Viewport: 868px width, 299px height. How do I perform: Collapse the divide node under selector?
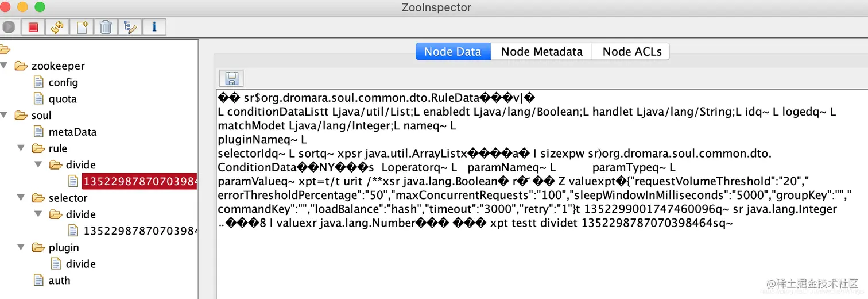tap(38, 214)
